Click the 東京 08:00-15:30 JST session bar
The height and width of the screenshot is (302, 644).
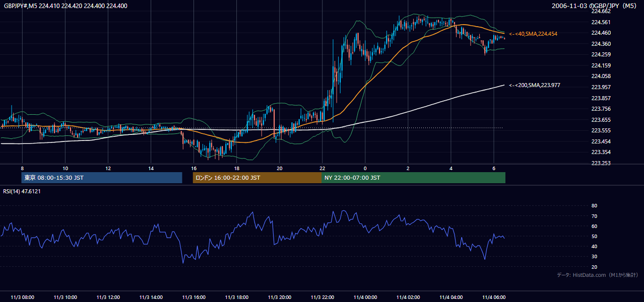(102, 178)
